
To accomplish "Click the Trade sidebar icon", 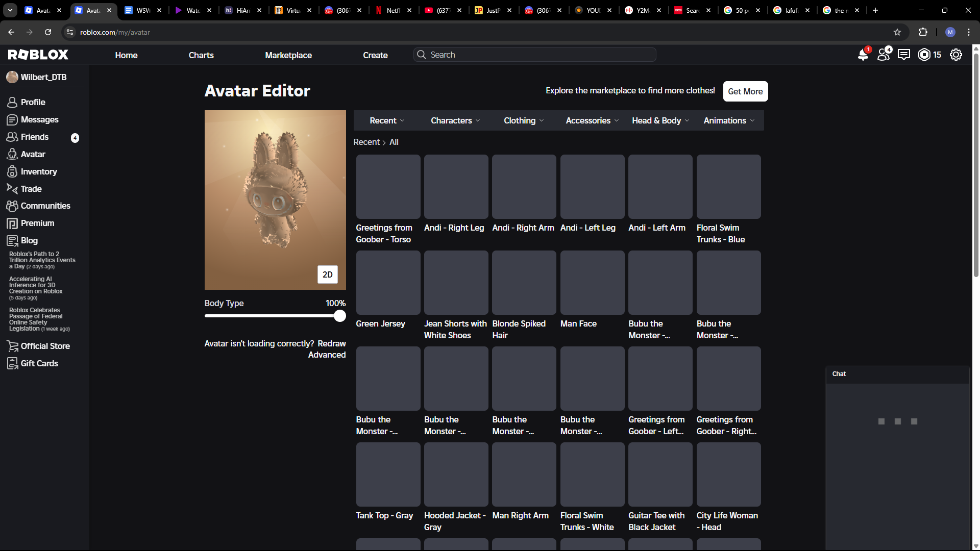I will [12, 189].
